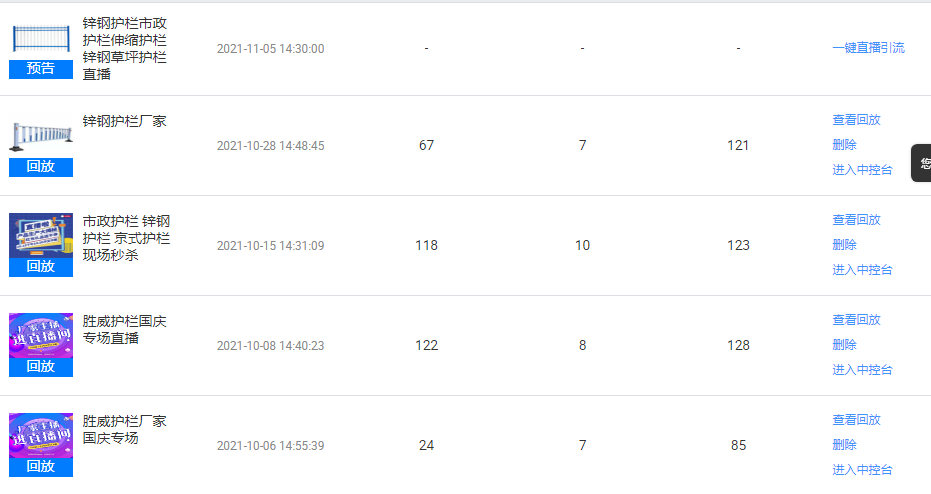Click thumbnail of 胜威护栏国庆专场直播
931x494 pixels.
pos(41,335)
